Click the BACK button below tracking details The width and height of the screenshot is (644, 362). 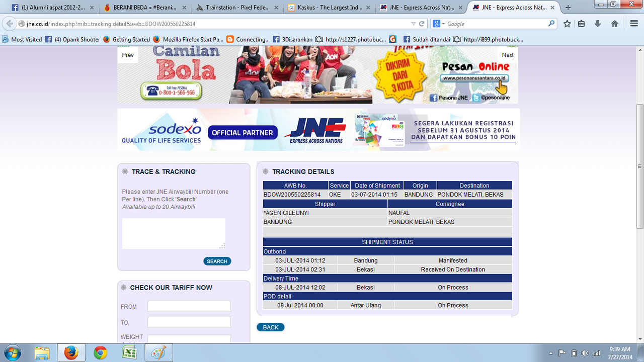click(x=271, y=327)
